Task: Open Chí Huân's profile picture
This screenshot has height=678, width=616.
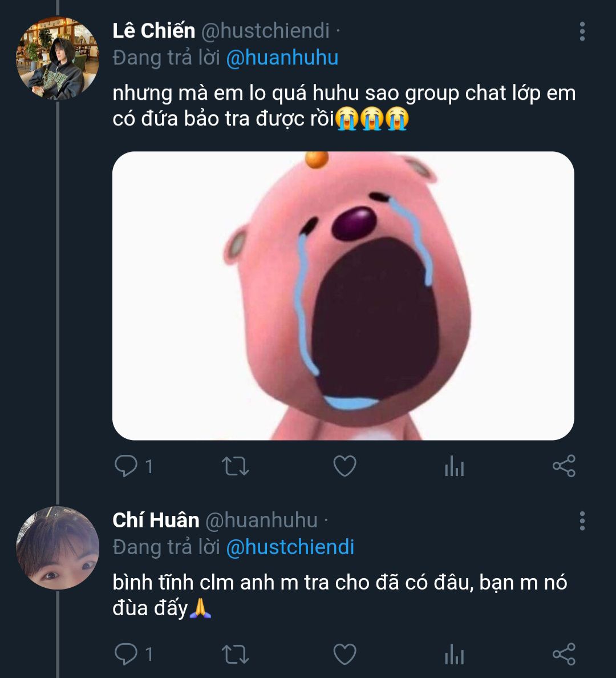Action: 58,548
